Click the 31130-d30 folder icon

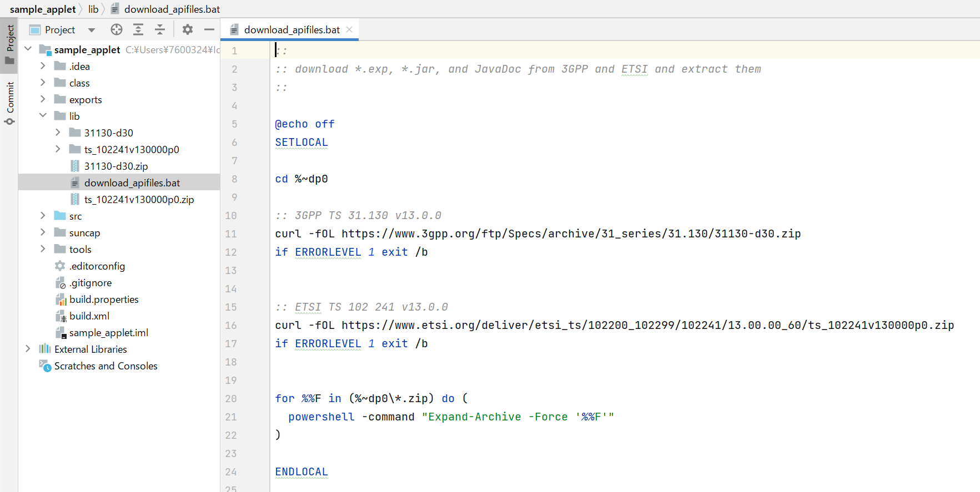[75, 133]
